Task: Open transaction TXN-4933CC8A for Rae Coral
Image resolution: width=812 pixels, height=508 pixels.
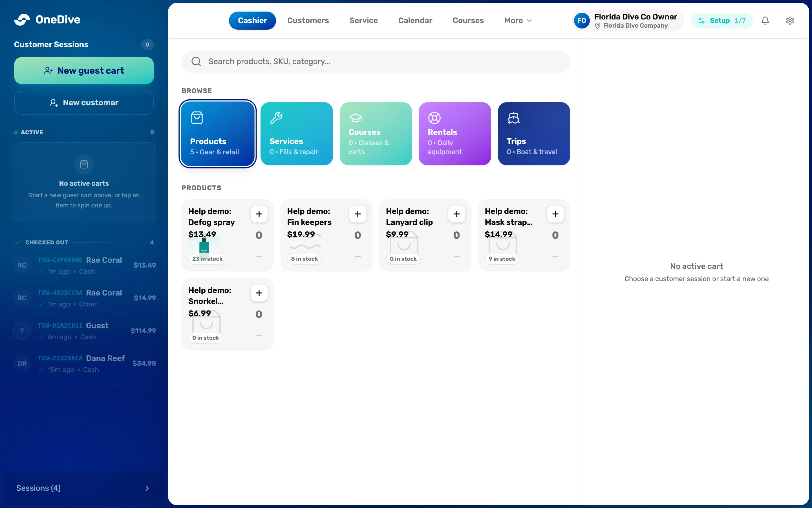Action: (x=85, y=298)
